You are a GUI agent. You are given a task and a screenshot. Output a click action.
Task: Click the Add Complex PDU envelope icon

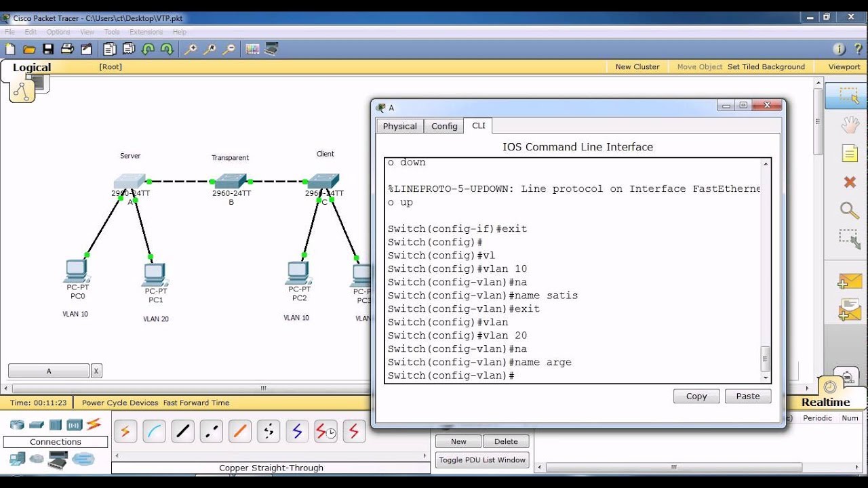click(850, 310)
